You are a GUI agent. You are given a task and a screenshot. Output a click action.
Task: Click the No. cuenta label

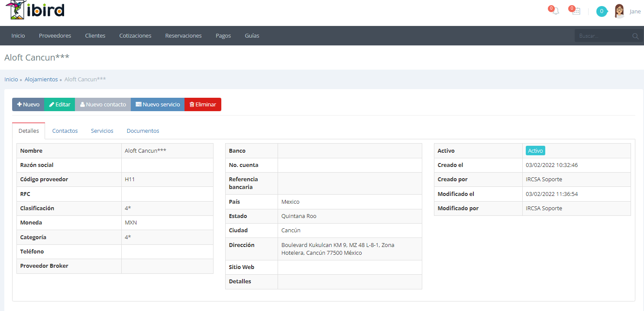[244, 165]
